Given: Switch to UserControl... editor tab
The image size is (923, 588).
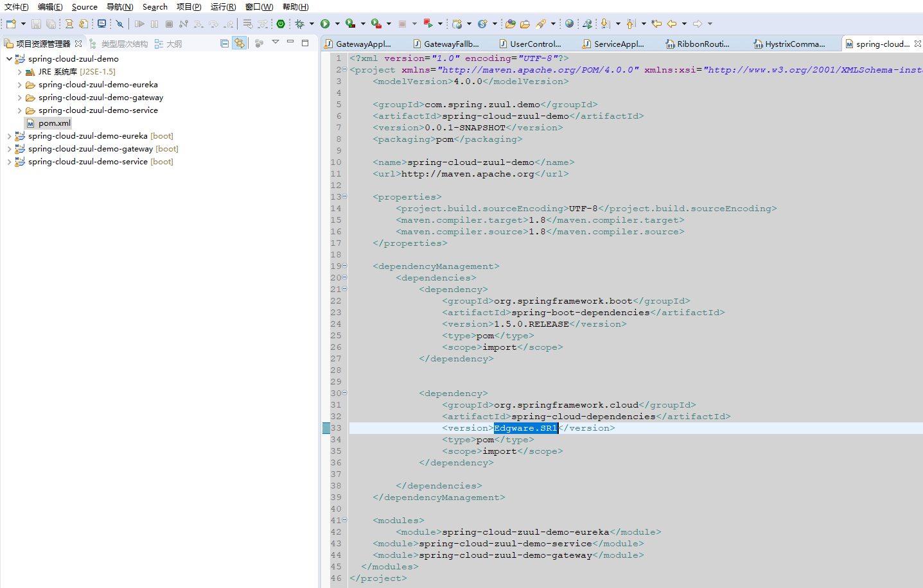Looking at the screenshot, I should pyautogui.click(x=535, y=44).
